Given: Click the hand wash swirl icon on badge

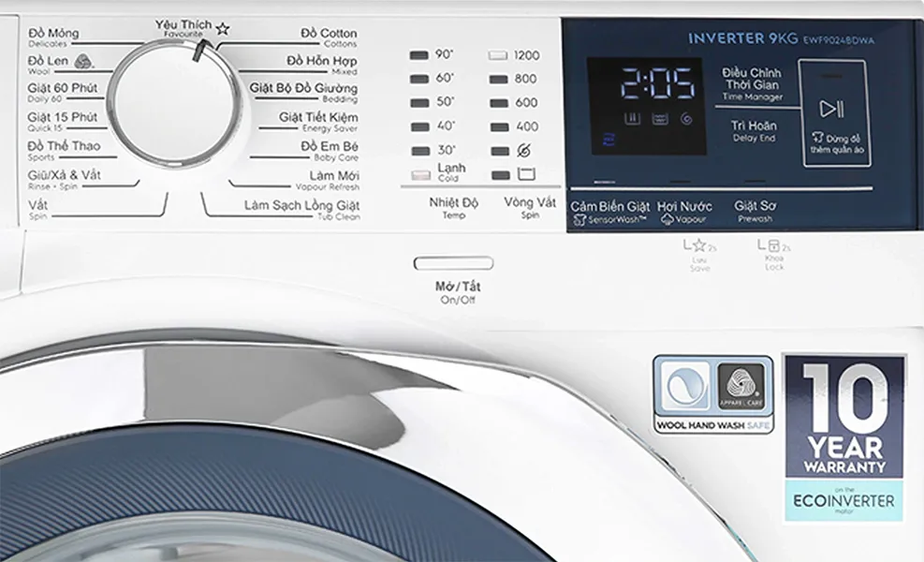Looking at the screenshot, I should tap(686, 387).
